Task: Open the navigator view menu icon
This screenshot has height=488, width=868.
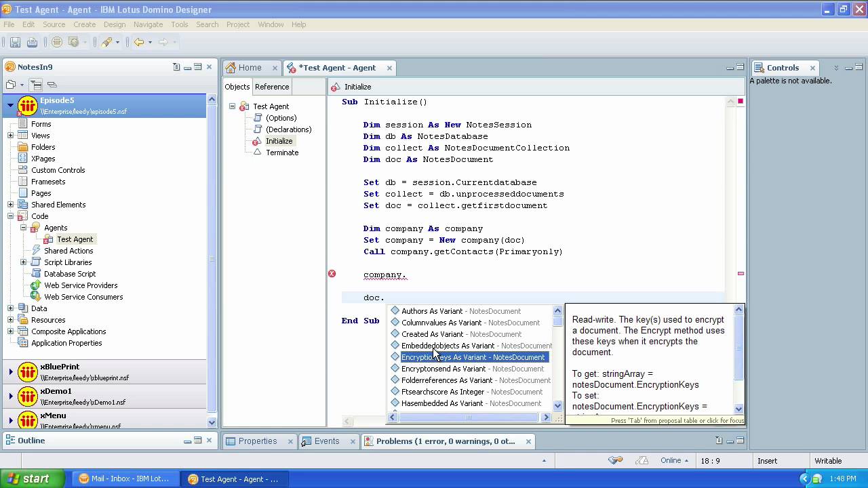Action: pyautogui.click(x=176, y=67)
